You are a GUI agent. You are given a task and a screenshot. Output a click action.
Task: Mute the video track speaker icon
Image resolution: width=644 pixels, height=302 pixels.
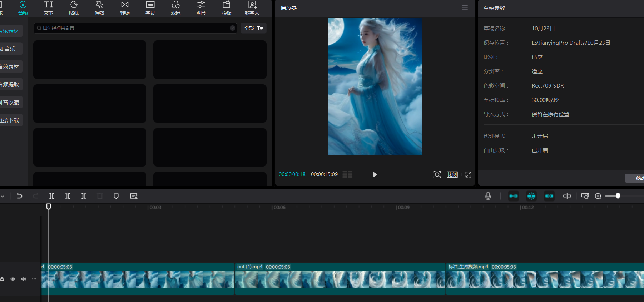point(24,279)
